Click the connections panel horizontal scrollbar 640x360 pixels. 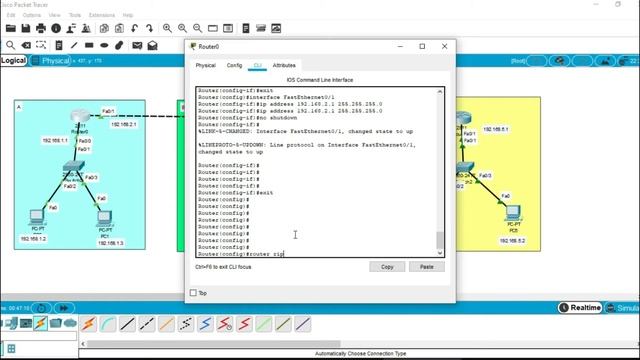213,344
